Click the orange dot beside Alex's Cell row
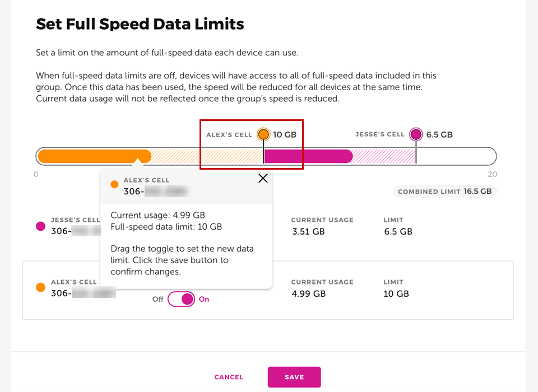This screenshot has height=392, width=538. 40,287
